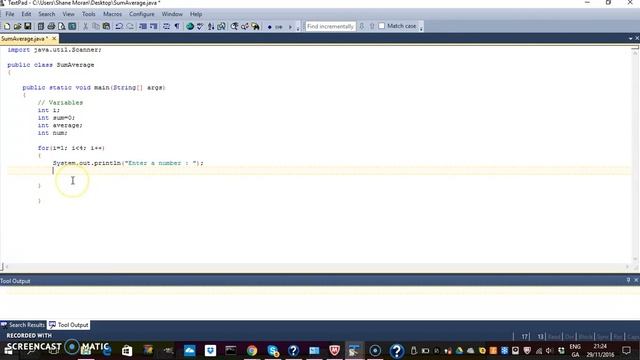Save the file with the floppy disk icon
Viewport: 640px width, 360px height.
pyautogui.click(x=28, y=26)
